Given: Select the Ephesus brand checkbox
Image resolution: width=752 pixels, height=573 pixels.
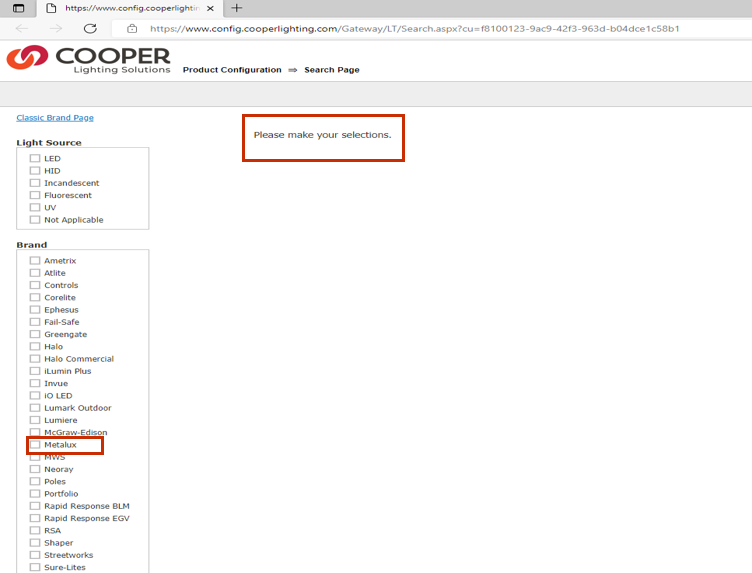Looking at the screenshot, I should 35,310.
